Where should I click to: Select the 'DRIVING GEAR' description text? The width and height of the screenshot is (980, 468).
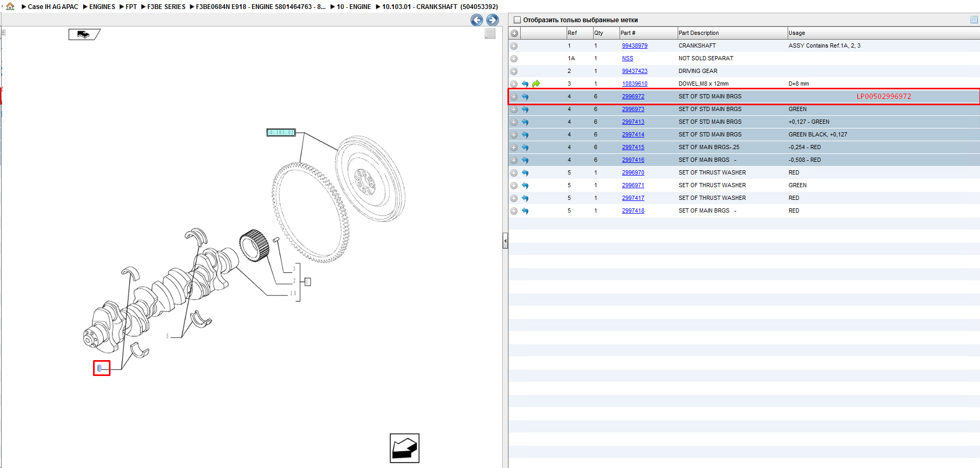(698, 71)
